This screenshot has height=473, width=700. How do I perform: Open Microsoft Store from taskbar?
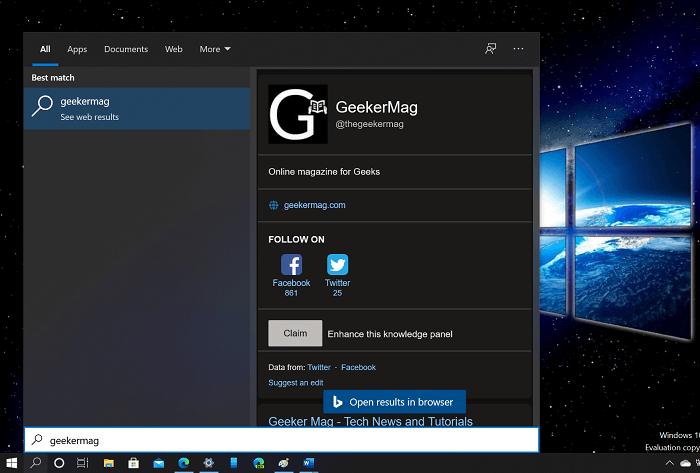point(133,463)
